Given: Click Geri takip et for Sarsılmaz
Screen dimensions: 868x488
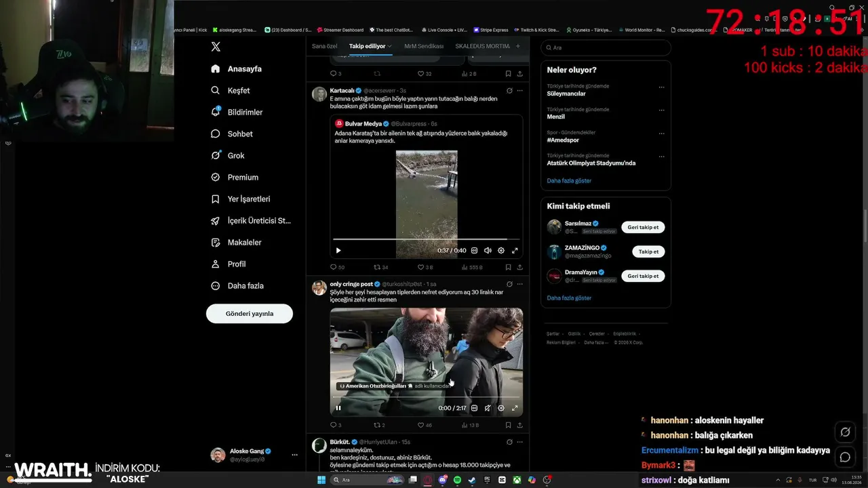Looking at the screenshot, I should pyautogui.click(x=643, y=227).
